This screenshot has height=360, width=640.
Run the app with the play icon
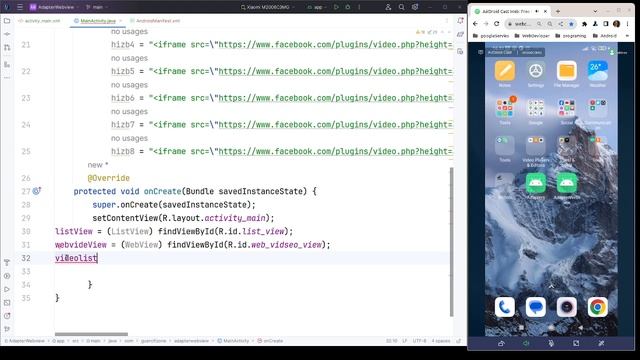click(336, 7)
